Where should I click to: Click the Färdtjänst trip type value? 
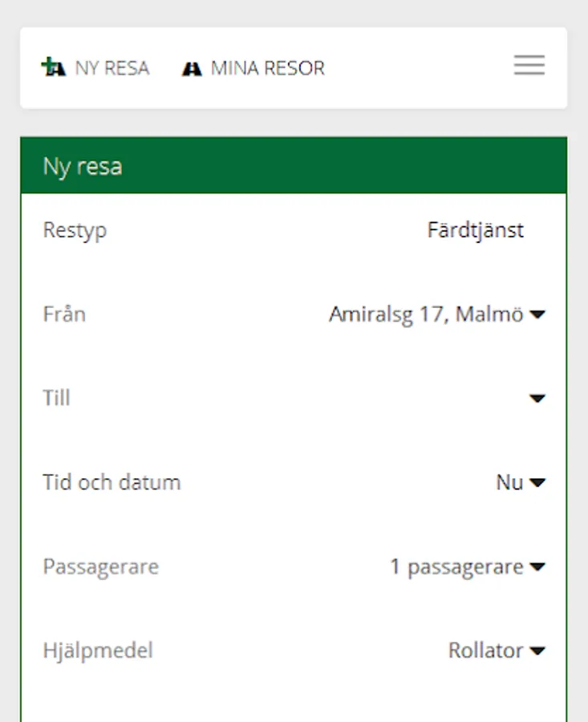(x=475, y=231)
